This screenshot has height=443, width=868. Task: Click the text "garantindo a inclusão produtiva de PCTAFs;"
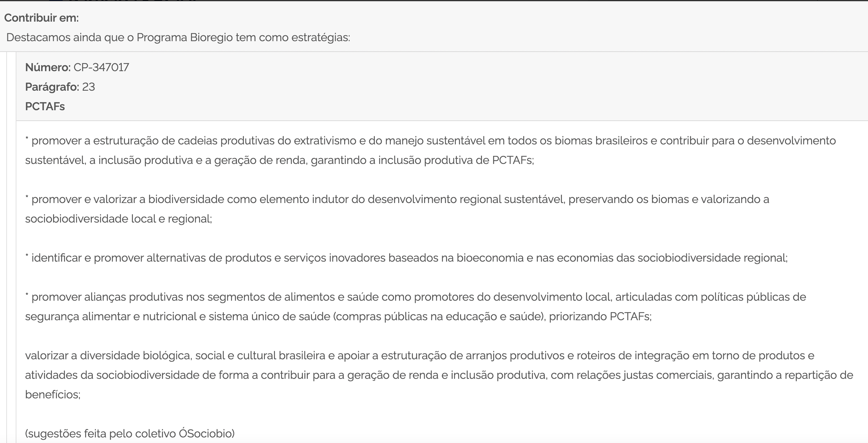(x=422, y=160)
